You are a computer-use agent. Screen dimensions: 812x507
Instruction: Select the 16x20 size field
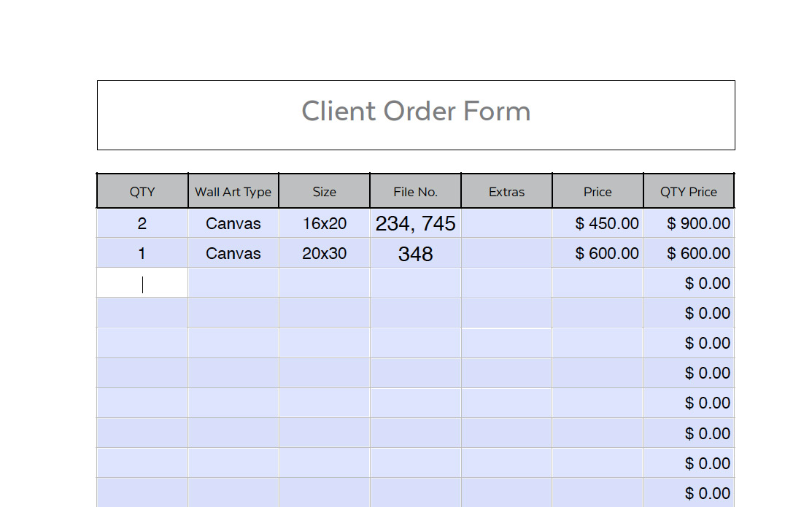(324, 223)
